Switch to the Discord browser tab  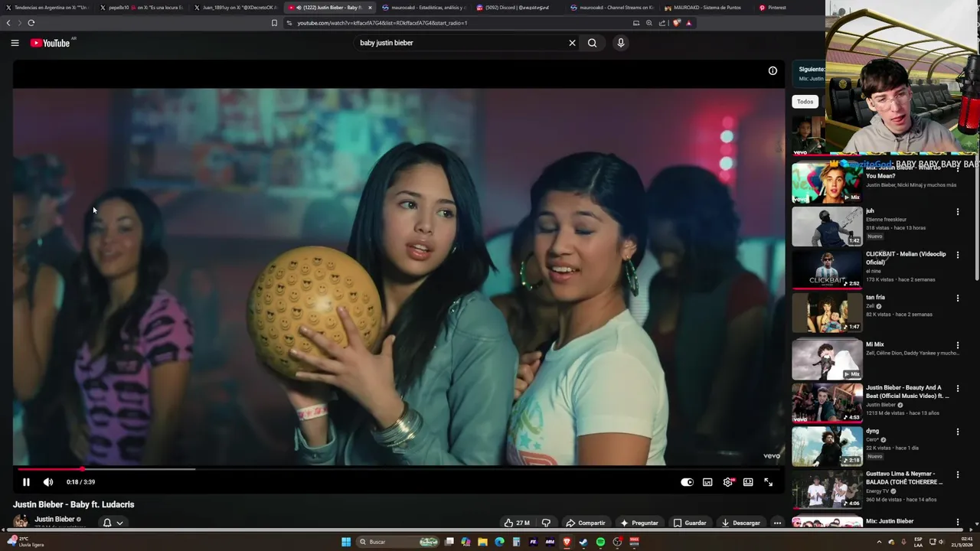tap(517, 8)
